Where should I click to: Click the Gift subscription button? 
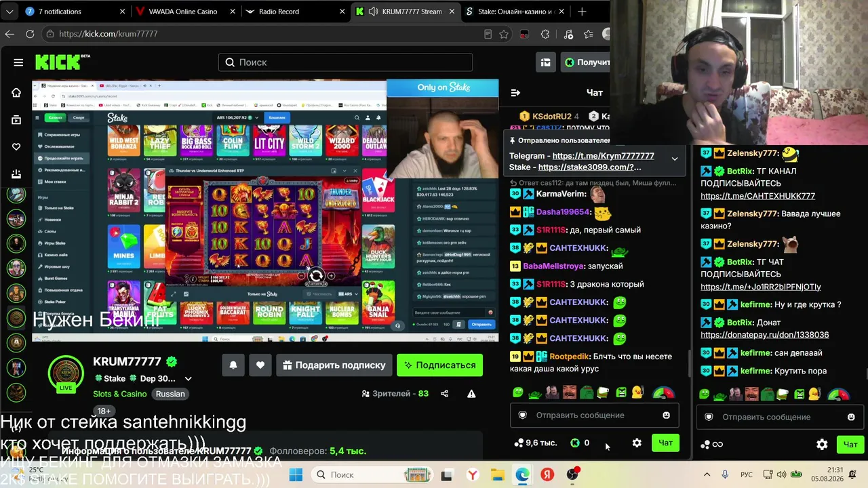point(334,365)
